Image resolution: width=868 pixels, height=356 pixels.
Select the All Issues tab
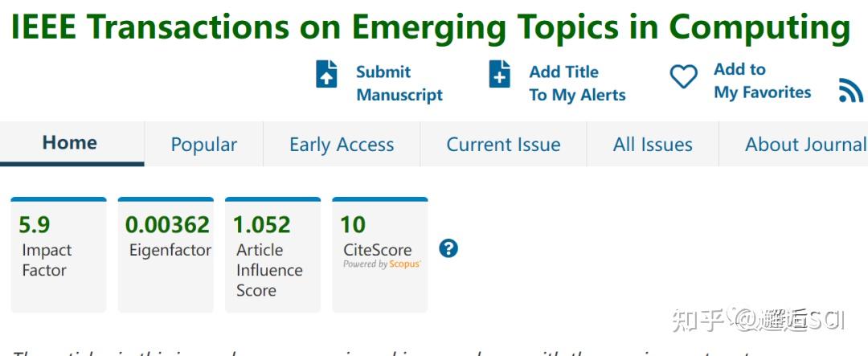(653, 145)
